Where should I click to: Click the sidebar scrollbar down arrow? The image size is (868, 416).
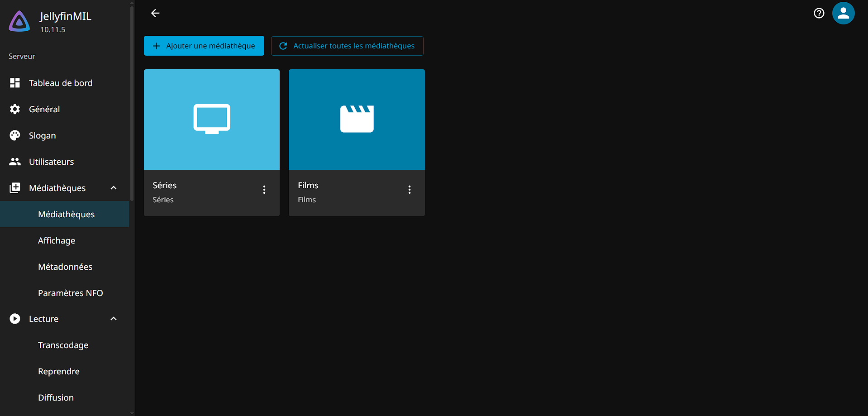coord(132,413)
